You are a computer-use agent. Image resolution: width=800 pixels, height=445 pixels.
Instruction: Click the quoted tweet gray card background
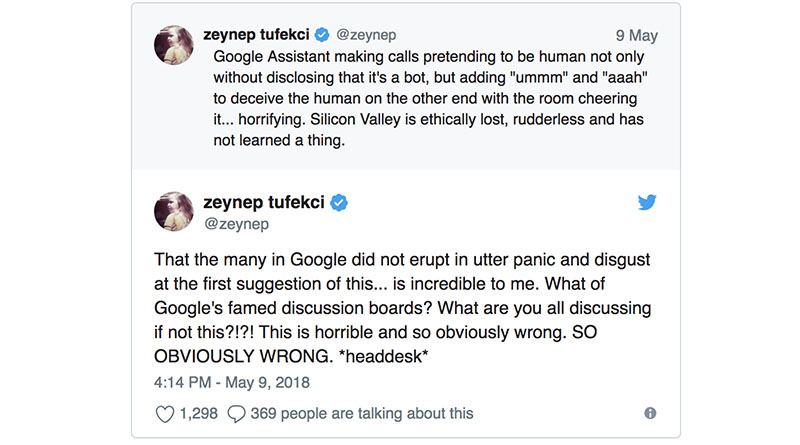click(x=406, y=86)
